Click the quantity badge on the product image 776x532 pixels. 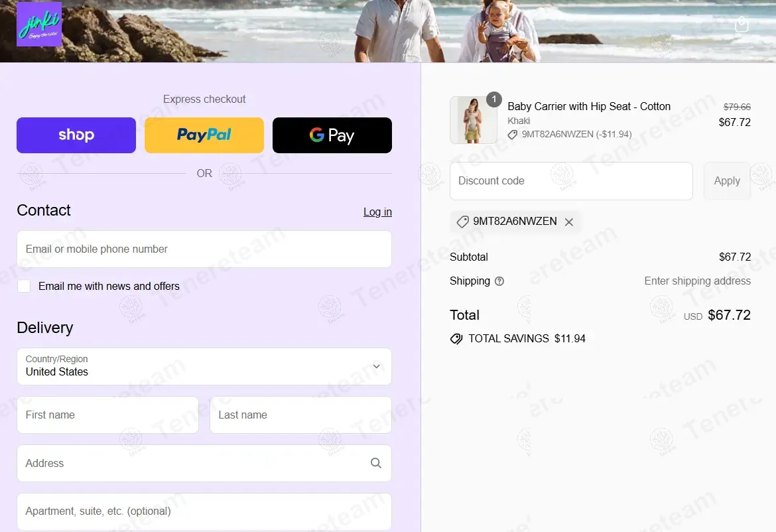[x=494, y=100]
